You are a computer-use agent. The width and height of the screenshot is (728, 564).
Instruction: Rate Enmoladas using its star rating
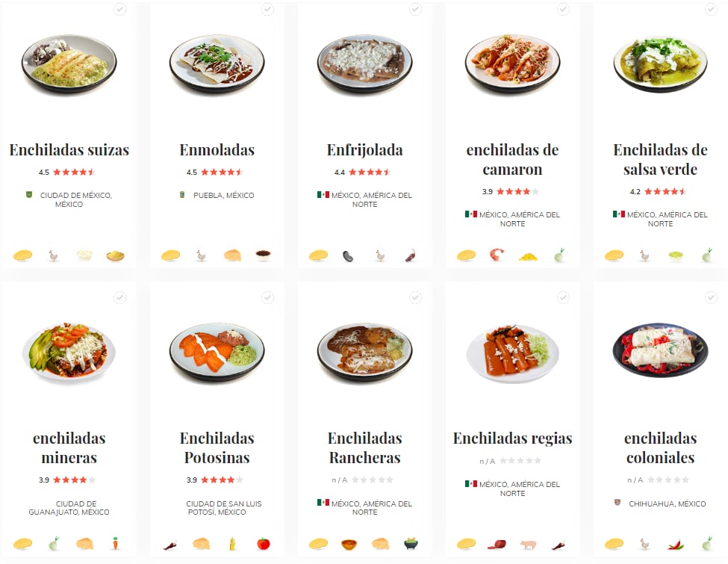(x=220, y=172)
